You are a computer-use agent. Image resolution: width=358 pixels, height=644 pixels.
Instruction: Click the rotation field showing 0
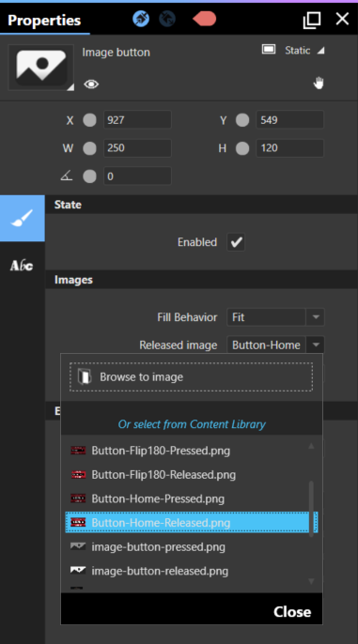pyautogui.click(x=137, y=176)
